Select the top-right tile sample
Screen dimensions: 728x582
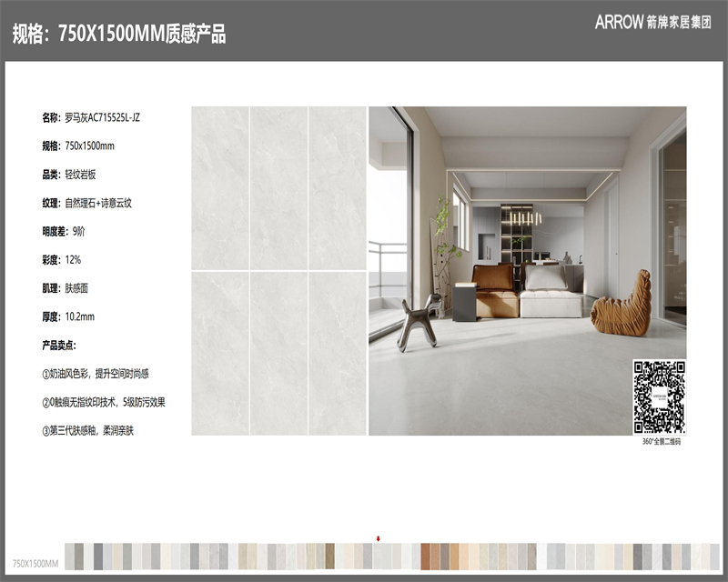[337, 187]
